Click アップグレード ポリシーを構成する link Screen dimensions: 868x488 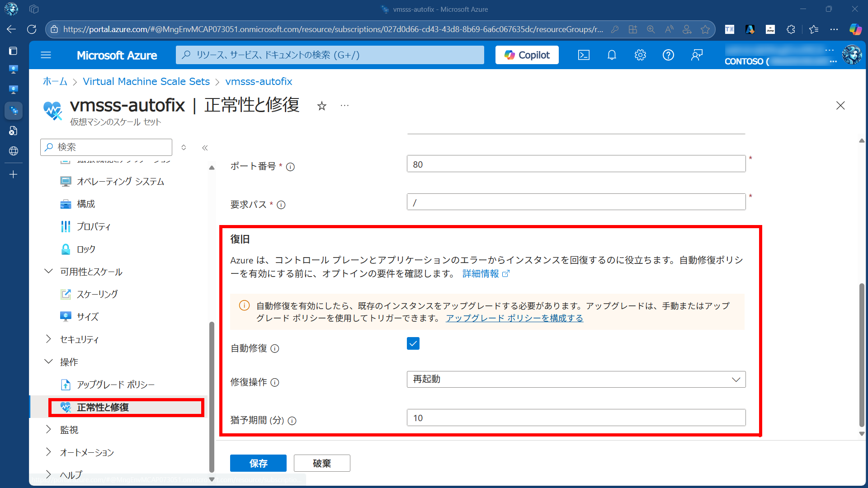point(514,318)
